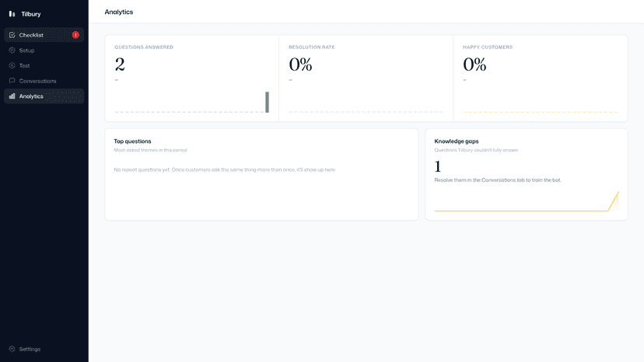This screenshot has width=644, height=362.
Task: Click the 'No repeat questions yet' message
Action: (225, 169)
